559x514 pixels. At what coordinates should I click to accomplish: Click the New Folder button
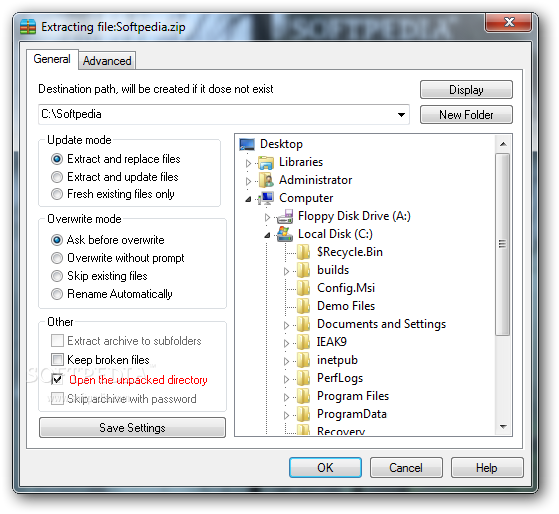(x=466, y=115)
